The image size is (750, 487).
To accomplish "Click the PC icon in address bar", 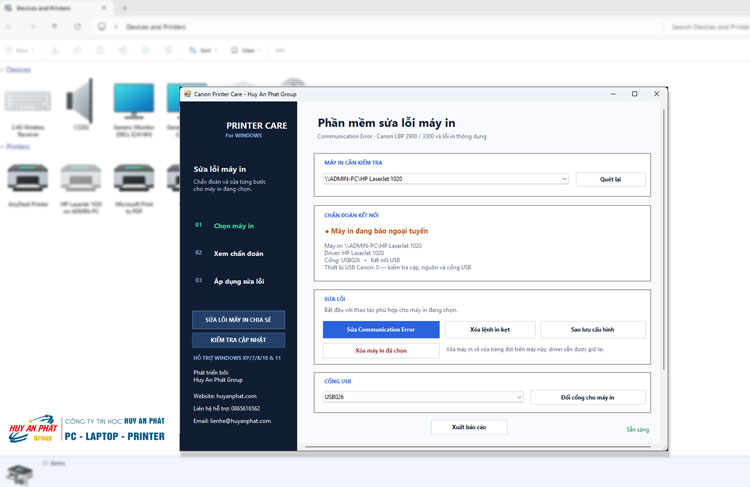I will (101, 27).
